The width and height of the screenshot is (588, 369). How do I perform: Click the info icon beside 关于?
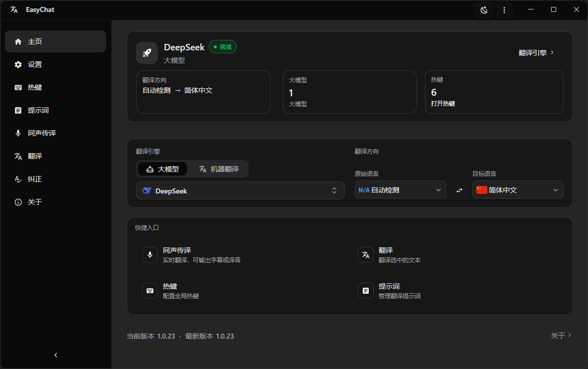pos(18,202)
